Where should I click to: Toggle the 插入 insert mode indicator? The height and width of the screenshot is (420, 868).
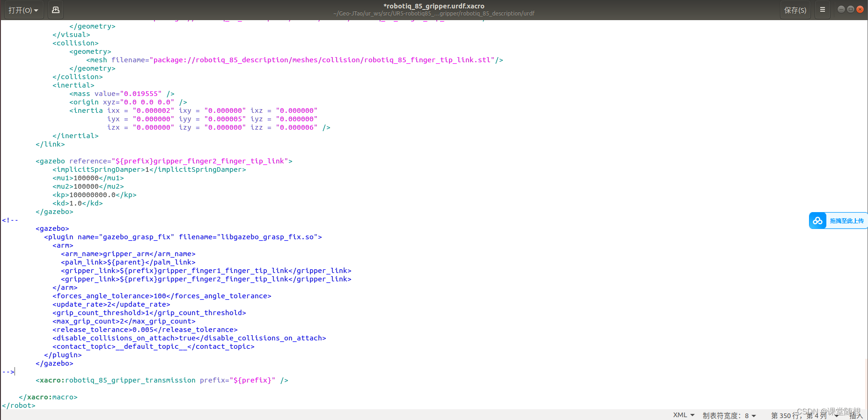856,415
